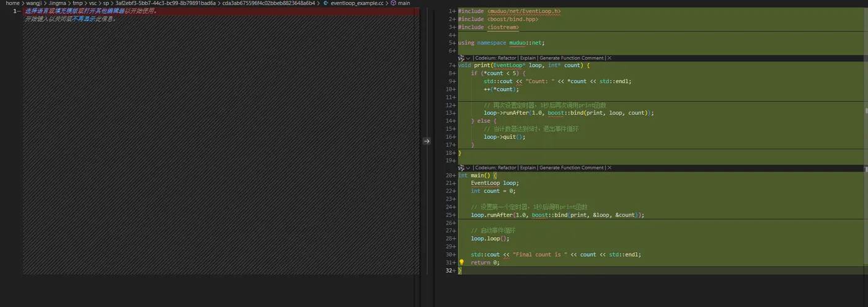Click the '不再显示' link in left editor
The image size is (868, 307).
tap(85, 19)
